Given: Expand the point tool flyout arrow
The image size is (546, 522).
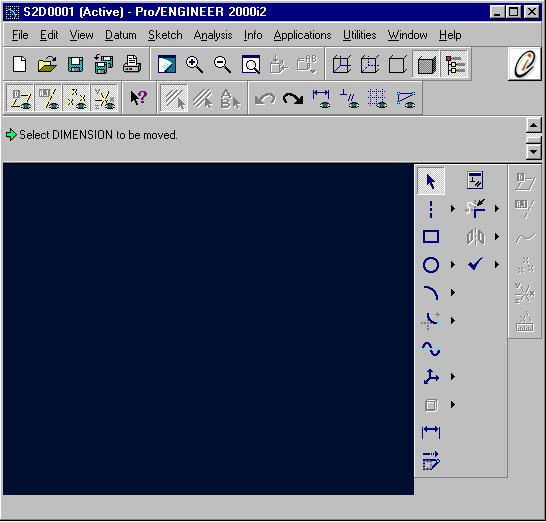Looking at the screenshot, I should pos(453,376).
